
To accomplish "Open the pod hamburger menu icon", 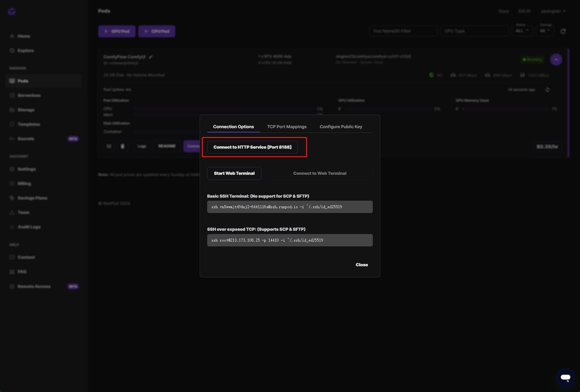I will tap(109, 146).
